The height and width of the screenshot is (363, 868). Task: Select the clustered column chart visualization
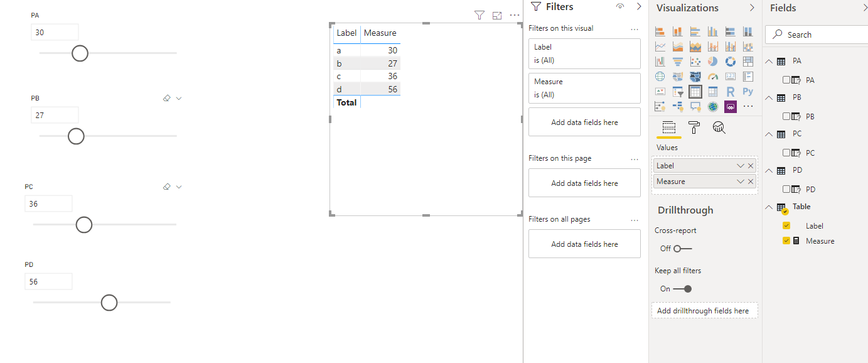(712, 31)
